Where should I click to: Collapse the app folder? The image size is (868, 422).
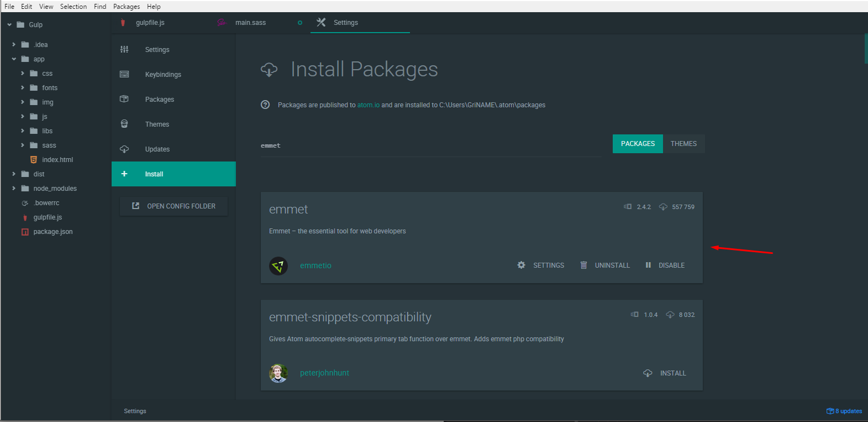tap(14, 59)
